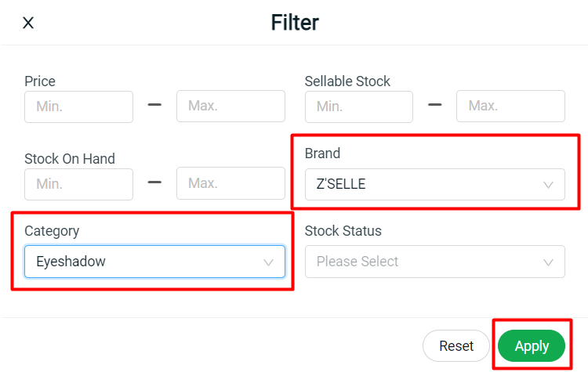Screen dimensions: 588x372
Task: Click the Stock Status field label
Action: pos(343,231)
